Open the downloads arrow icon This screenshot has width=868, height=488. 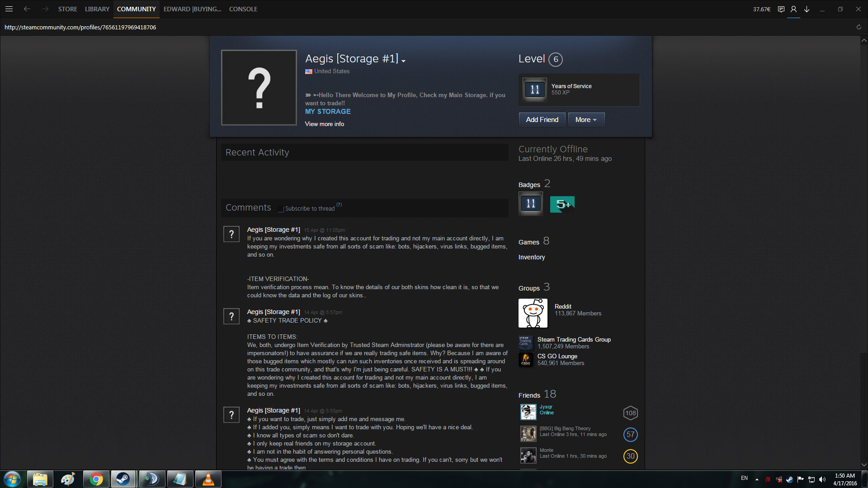(807, 9)
